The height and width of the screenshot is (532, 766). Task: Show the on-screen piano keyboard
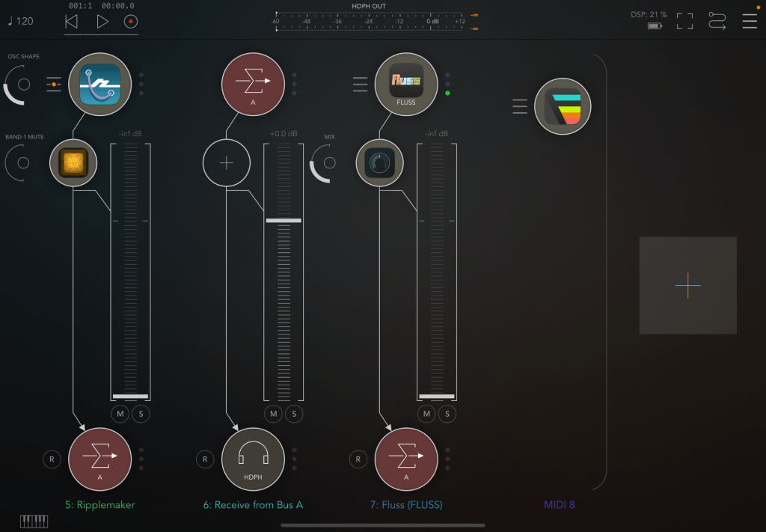click(34, 521)
